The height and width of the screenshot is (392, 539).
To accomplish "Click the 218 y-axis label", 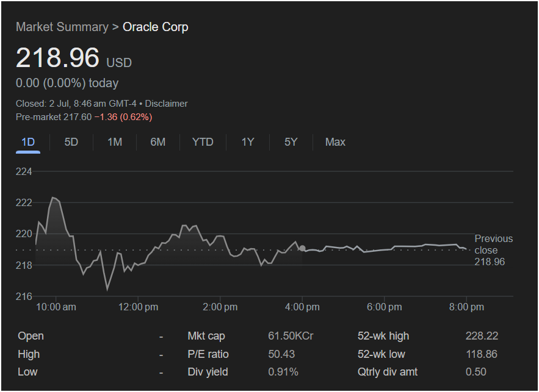I will pyautogui.click(x=24, y=265).
